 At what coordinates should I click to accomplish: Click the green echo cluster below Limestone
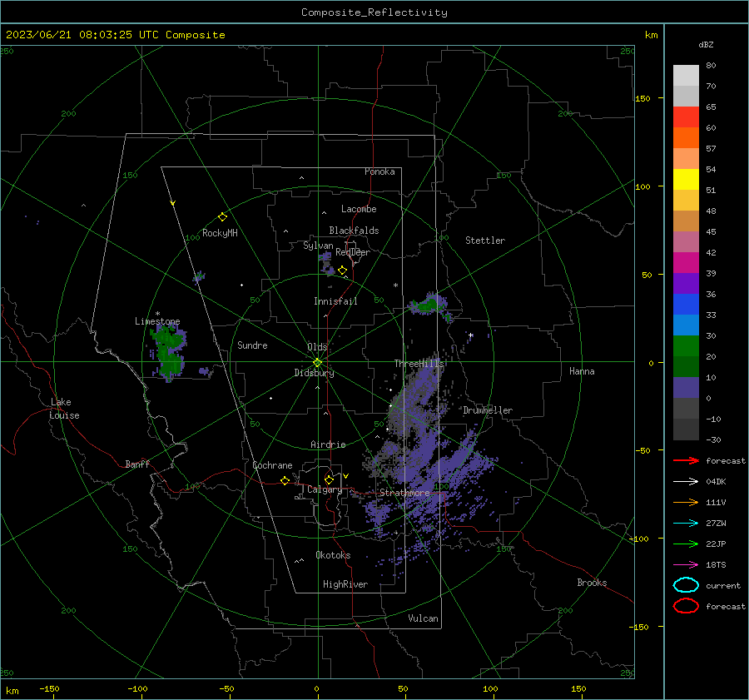[x=167, y=351]
